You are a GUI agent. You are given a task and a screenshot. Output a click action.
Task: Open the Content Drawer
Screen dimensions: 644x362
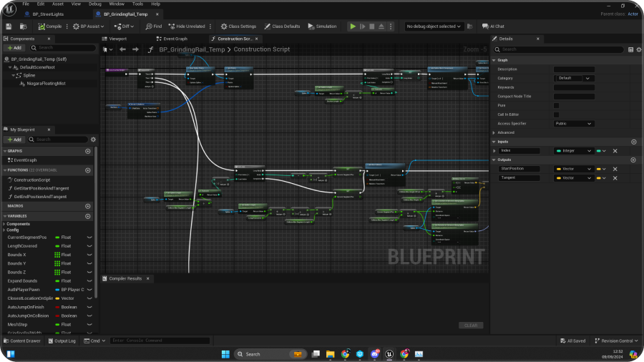point(22,341)
